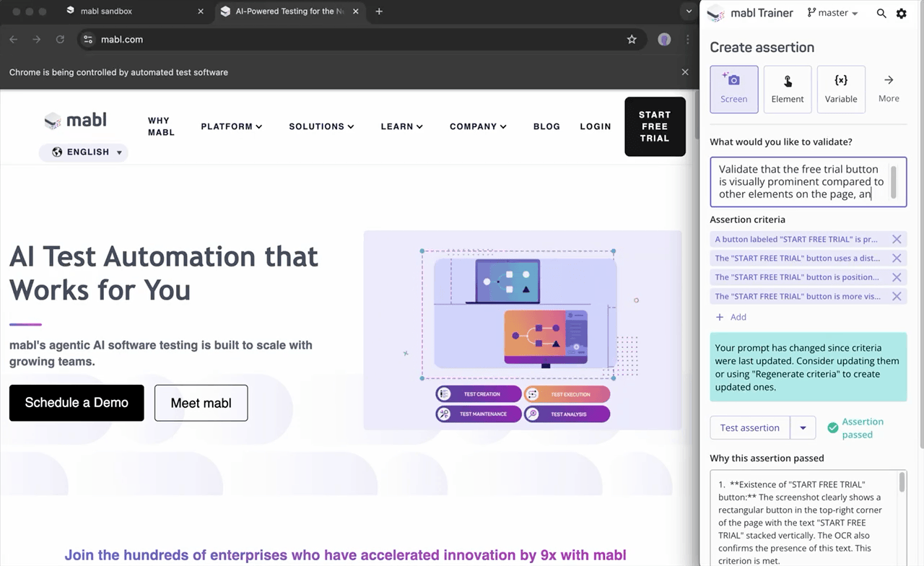Bookmark this page with the star icon
924x566 pixels.
[x=632, y=40]
